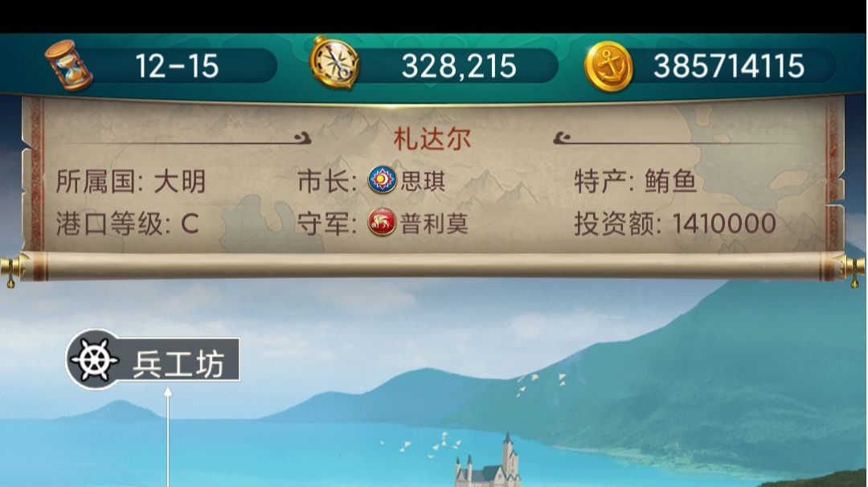Tap the compass points value 328,215

coord(459,66)
